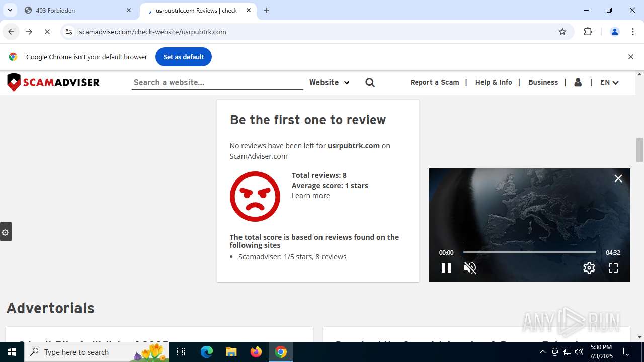
Task: Launch Firefox from the taskbar
Action: 256,352
